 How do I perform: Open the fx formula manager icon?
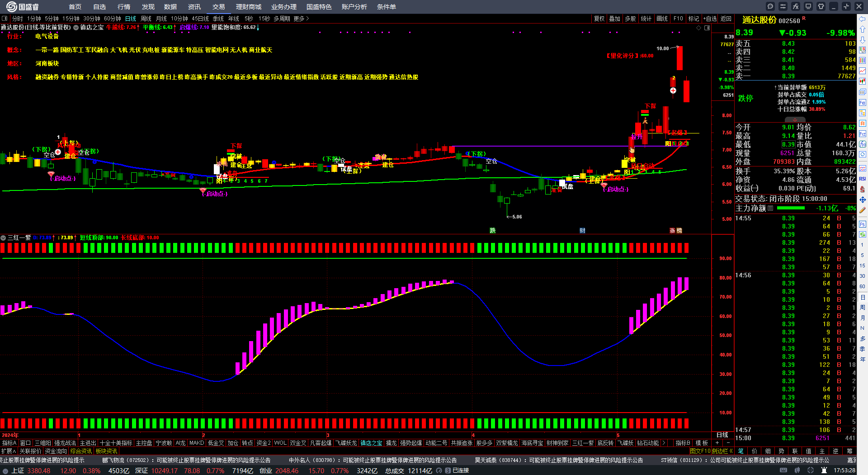[x=796, y=6]
